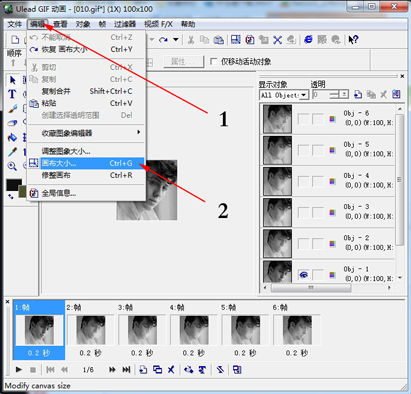Image resolution: width=411 pixels, height=394 pixels.
Task: Click the swap colors icon below swatches
Action: 11,197
